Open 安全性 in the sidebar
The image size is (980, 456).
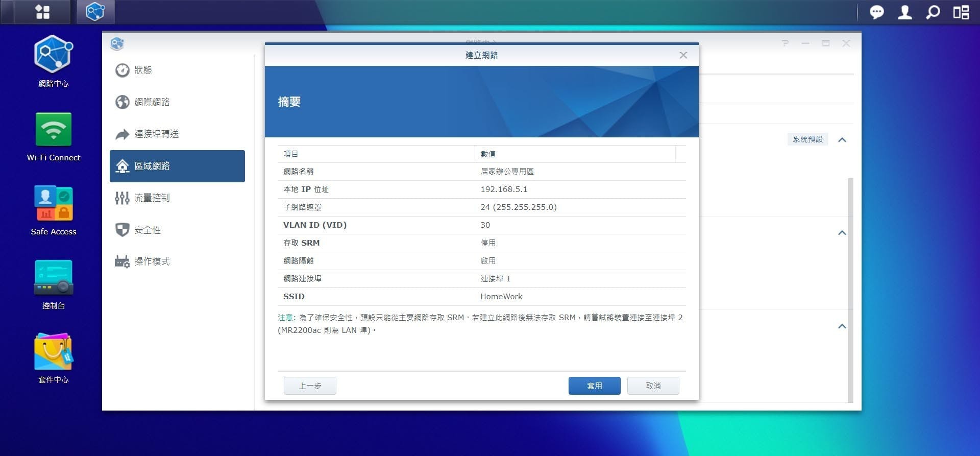[x=177, y=230]
